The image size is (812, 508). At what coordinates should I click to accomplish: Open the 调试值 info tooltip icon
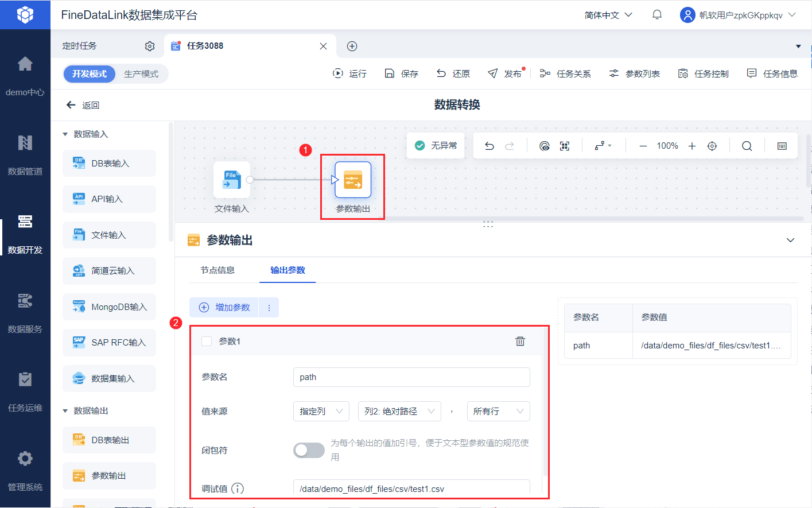[x=238, y=488]
